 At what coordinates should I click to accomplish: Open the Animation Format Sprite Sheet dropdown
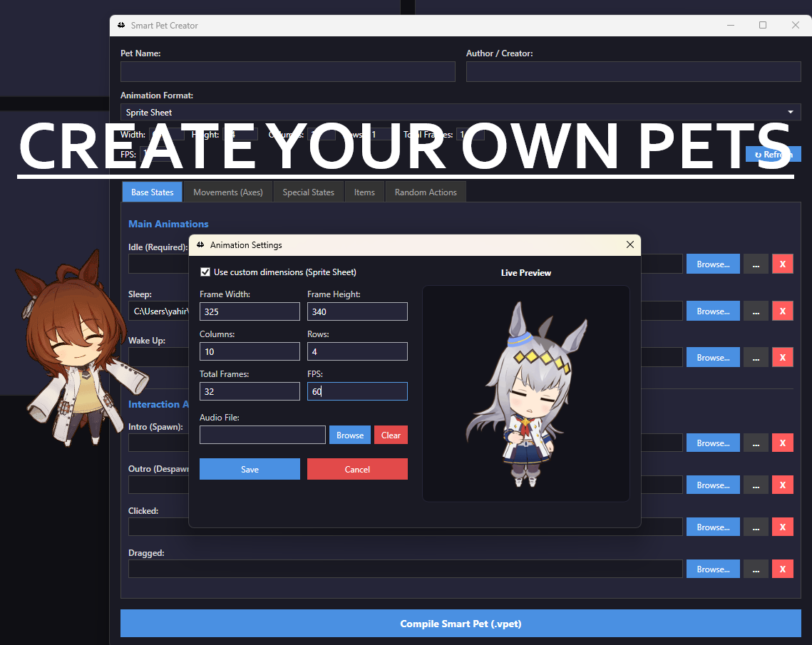[461, 113]
